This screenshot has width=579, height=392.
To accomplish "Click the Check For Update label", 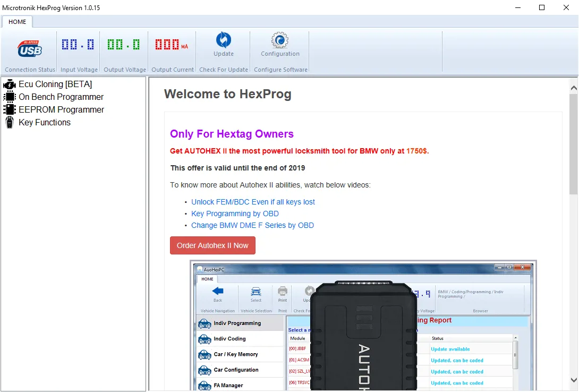I will [224, 70].
